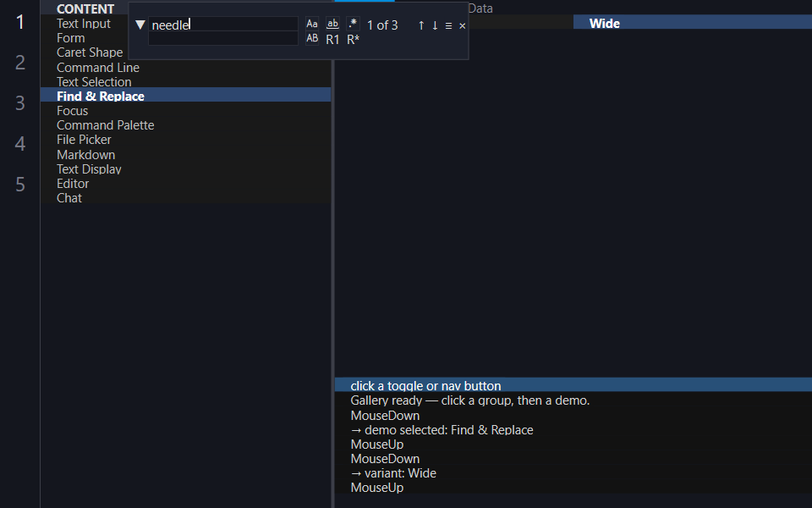Open the Editor demo

pyautogui.click(x=185, y=184)
